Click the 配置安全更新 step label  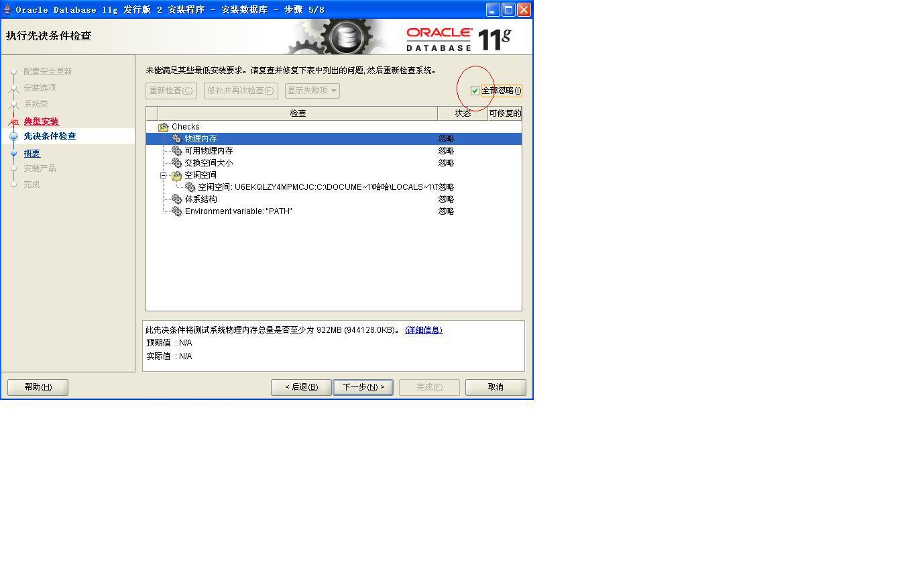point(48,72)
